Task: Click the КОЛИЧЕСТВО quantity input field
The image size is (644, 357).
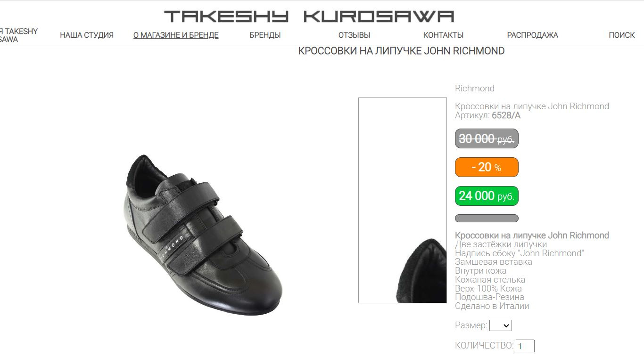Action: [x=525, y=346]
